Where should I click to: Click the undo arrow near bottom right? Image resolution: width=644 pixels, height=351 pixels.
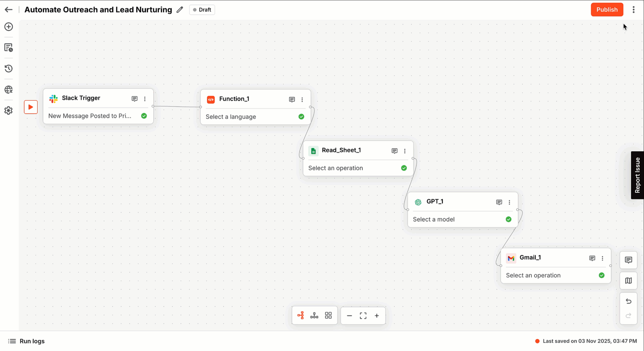tap(629, 301)
